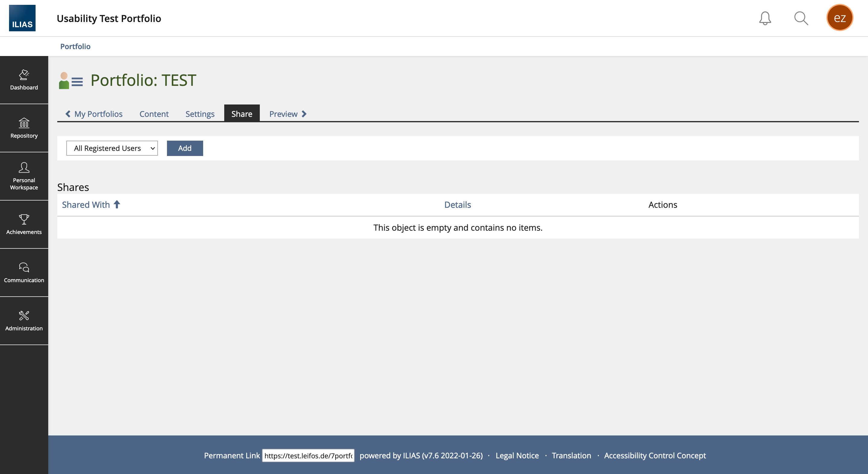This screenshot has width=868, height=474.
Task: Open Repository from the sidebar
Action: 24,128
